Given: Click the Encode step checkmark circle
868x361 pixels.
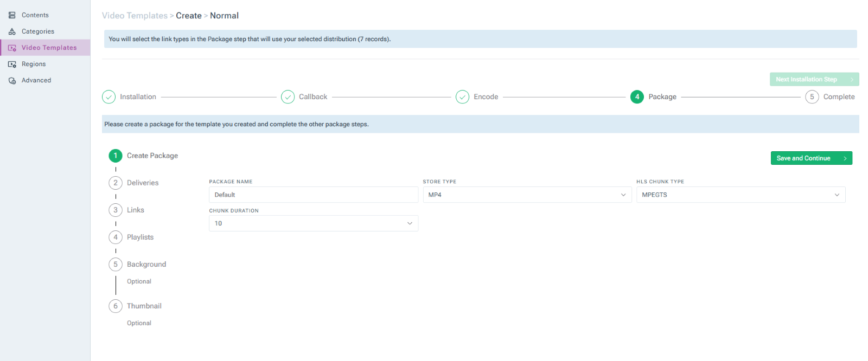Looking at the screenshot, I should 462,97.
